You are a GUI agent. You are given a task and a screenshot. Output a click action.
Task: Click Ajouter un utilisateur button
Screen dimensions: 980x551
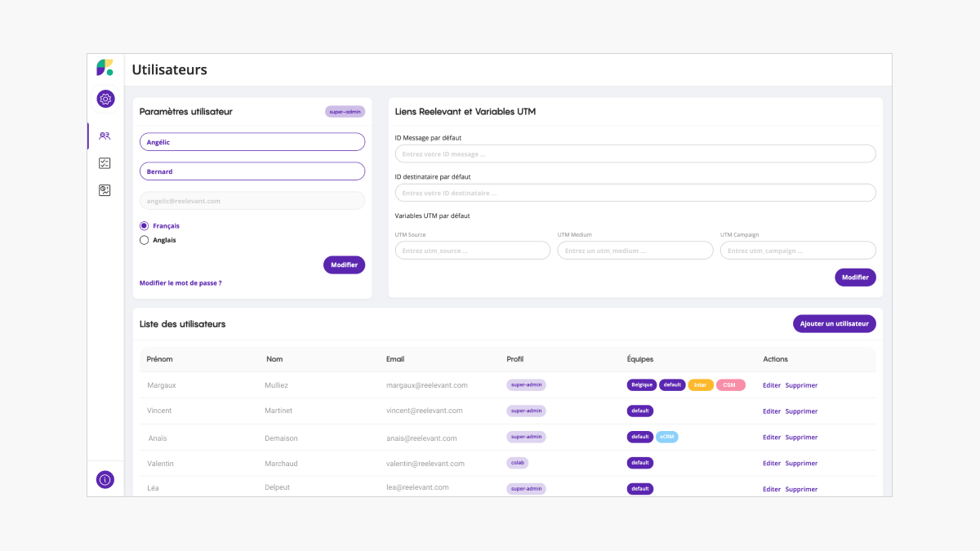click(835, 324)
